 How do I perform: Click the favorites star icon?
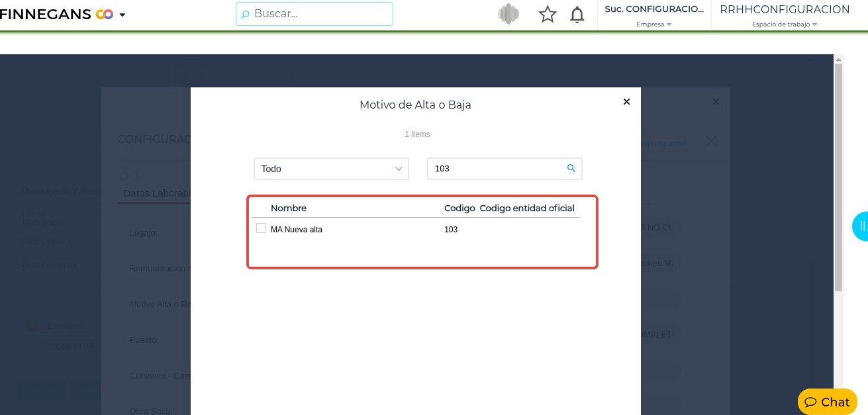pyautogui.click(x=548, y=15)
